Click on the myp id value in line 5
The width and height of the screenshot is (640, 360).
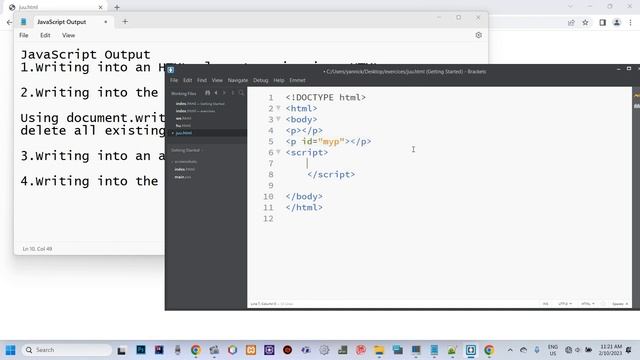click(x=331, y=142)
